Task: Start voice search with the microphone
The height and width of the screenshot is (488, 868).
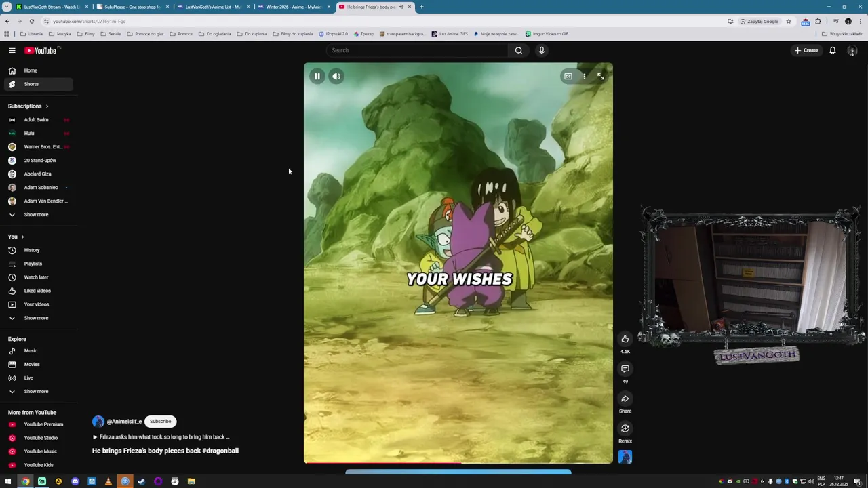Action: (541, 50)
